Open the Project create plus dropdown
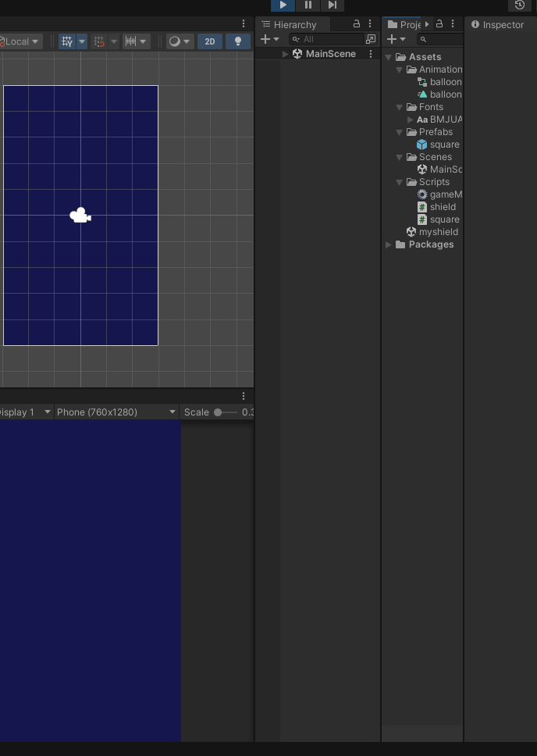537x756 pixels. pyautogui.click(x=397, y=39)
